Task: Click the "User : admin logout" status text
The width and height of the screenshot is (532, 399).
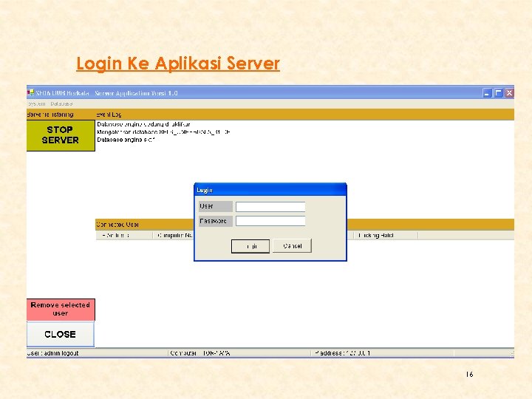Action: point(53,353)
